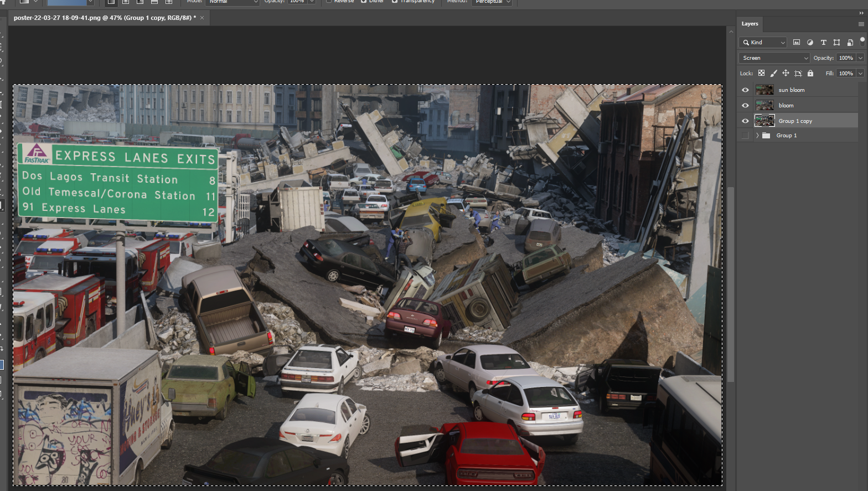Viewport: 868px width, 491px height.
Task: Open the layer Opacity slider arrow
Action: (x=860, y=58)
